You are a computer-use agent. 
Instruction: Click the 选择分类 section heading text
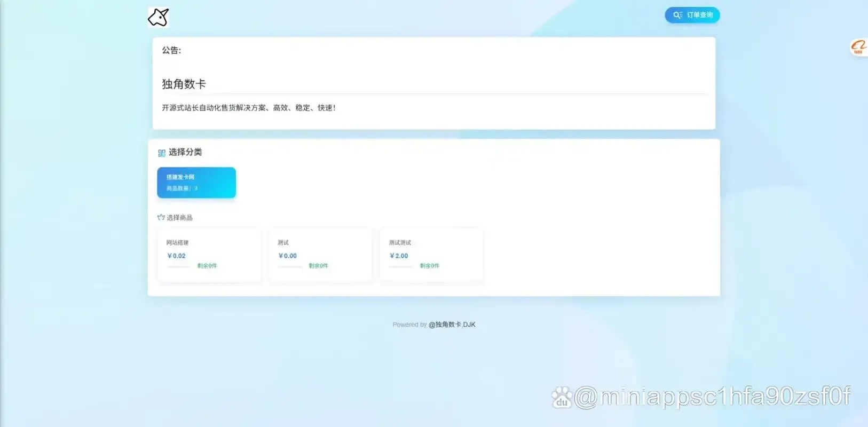185,152
